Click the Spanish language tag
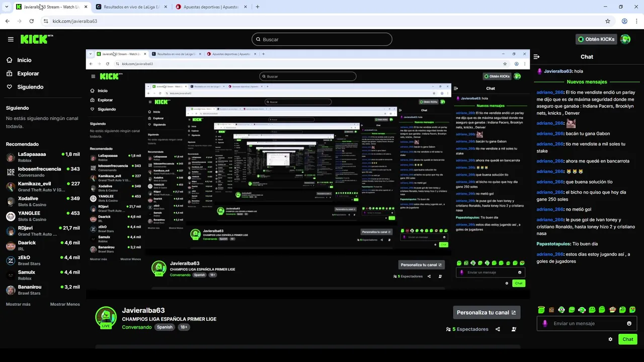Viewport: 644px width, 362px height. [165, 327]
